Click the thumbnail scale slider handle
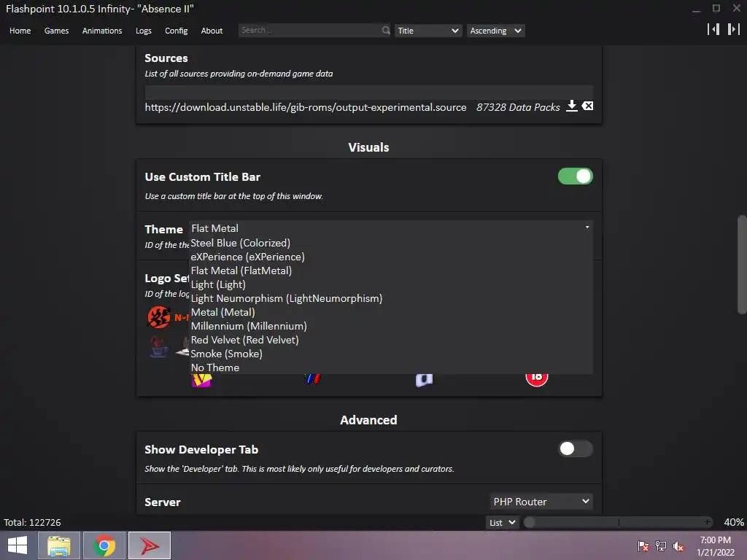The image size is (747, 560). click(x=530, y=522)
